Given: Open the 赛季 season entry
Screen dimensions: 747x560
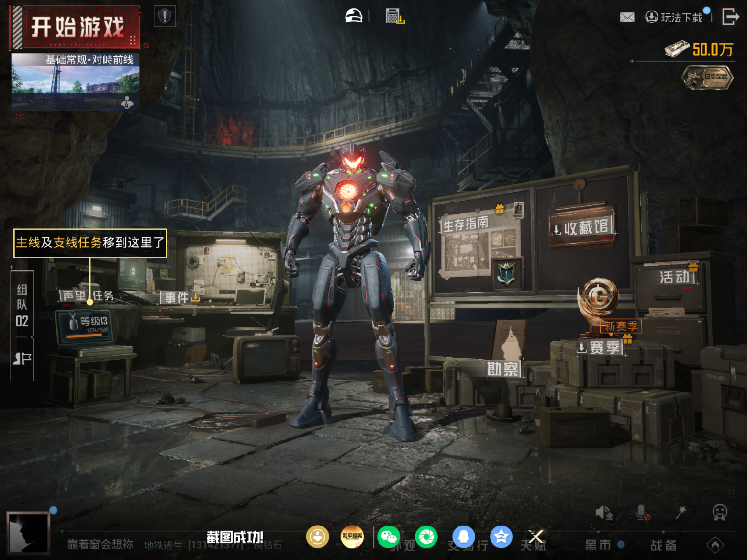Looking at the screenshot, I should [x=600, y=347].
